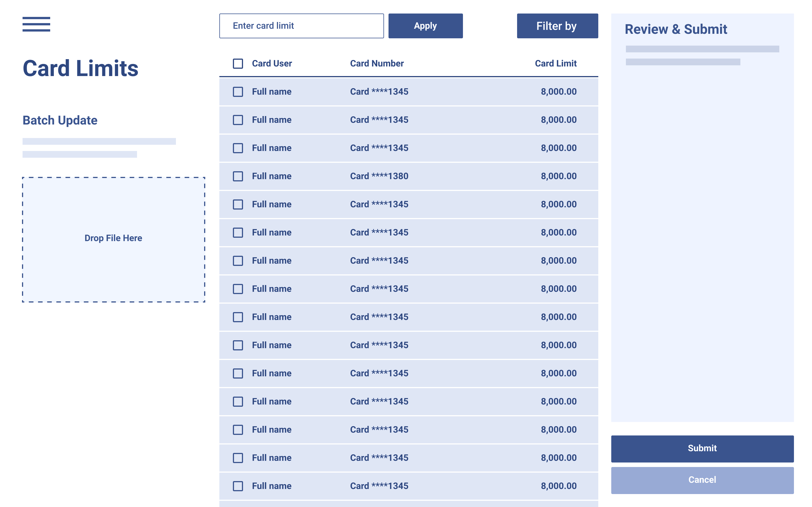Check the second Card ****1345 row checkbox
This screenshot has height=507, width=812.
click(x=238, y=120)
